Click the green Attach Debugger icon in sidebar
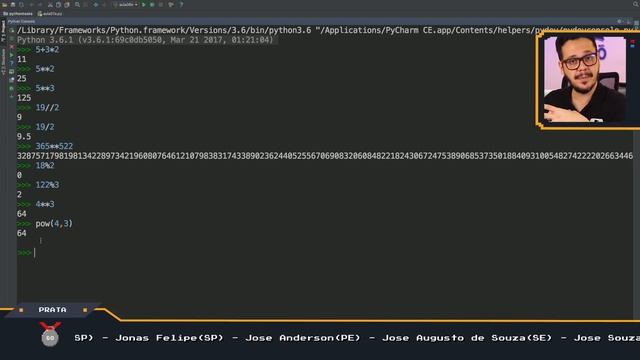 pyautogui.click(x=11, y=88)
